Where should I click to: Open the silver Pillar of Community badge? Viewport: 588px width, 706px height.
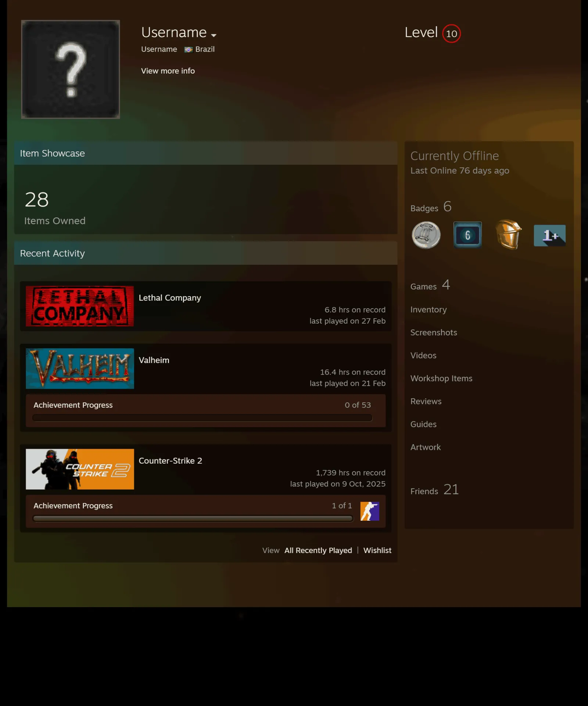click(426, 235)
